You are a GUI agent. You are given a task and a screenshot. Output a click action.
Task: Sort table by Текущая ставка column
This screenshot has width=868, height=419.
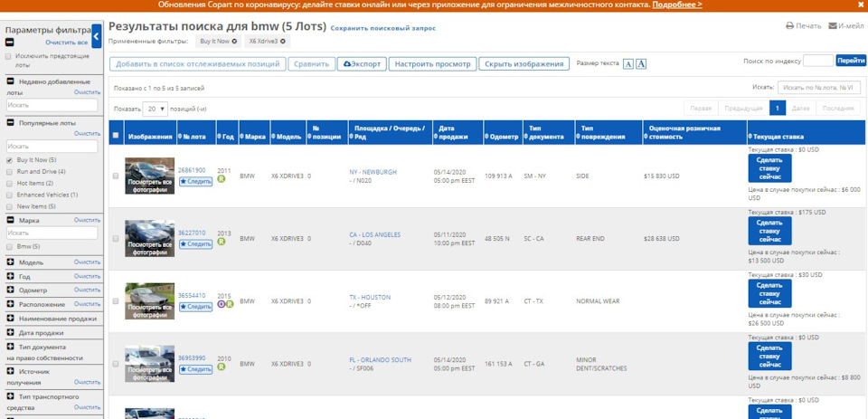coord(805,133)
